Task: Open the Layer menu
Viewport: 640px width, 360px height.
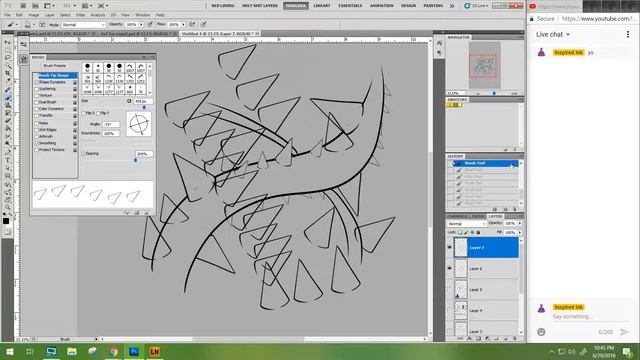Action: click(x=49, y=15)
